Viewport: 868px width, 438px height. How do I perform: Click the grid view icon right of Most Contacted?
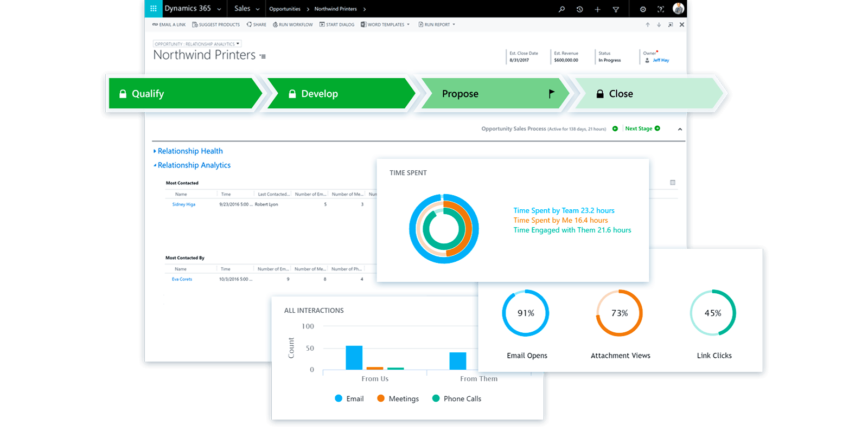pyautogui.click(x=673, y=183)
